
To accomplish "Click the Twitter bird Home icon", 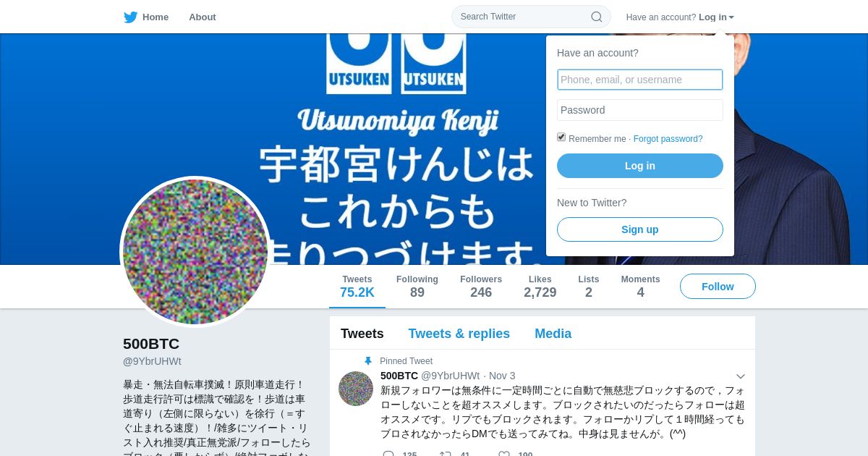I will 131,17.
